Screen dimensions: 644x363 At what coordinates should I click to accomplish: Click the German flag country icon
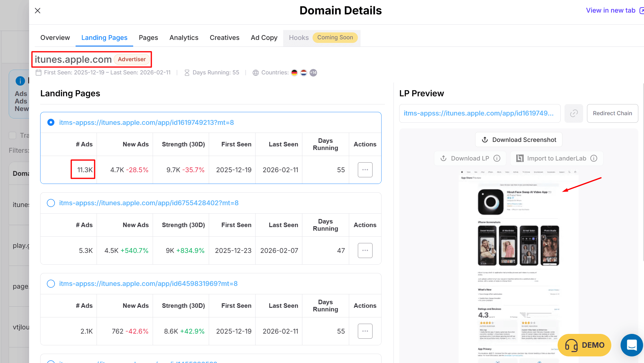pos(294,73)
